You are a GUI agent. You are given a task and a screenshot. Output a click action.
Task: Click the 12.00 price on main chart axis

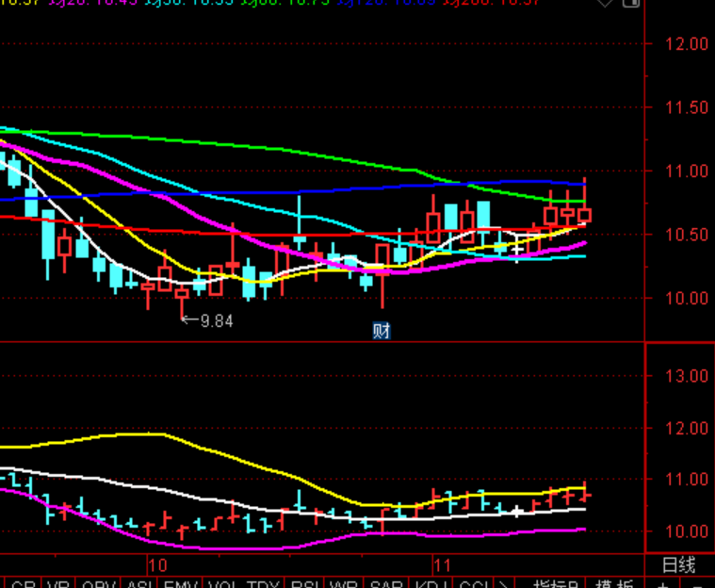(x=687, y=44)
